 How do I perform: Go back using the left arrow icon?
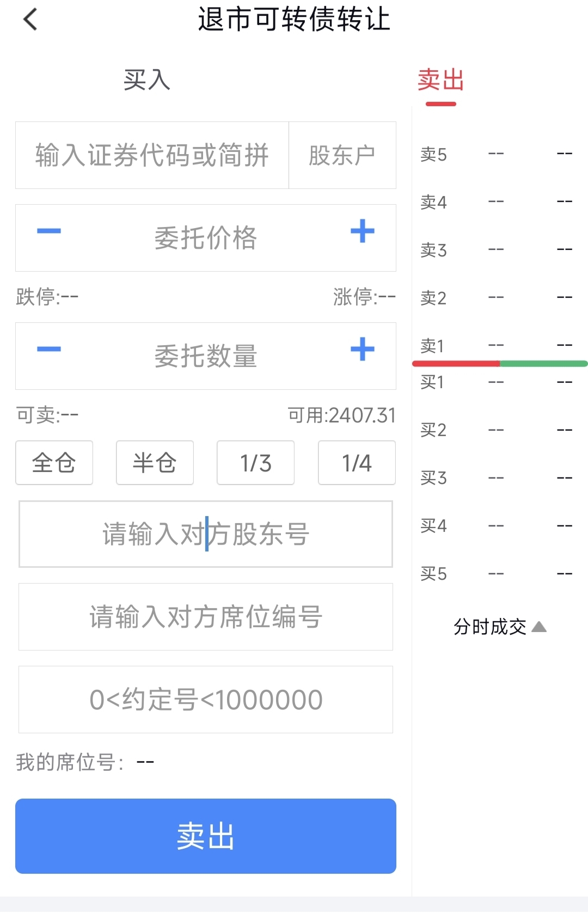[x=30, y=20]
